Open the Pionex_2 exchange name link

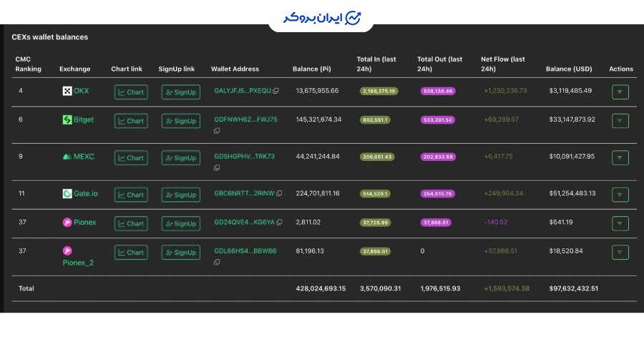point(78,263)
